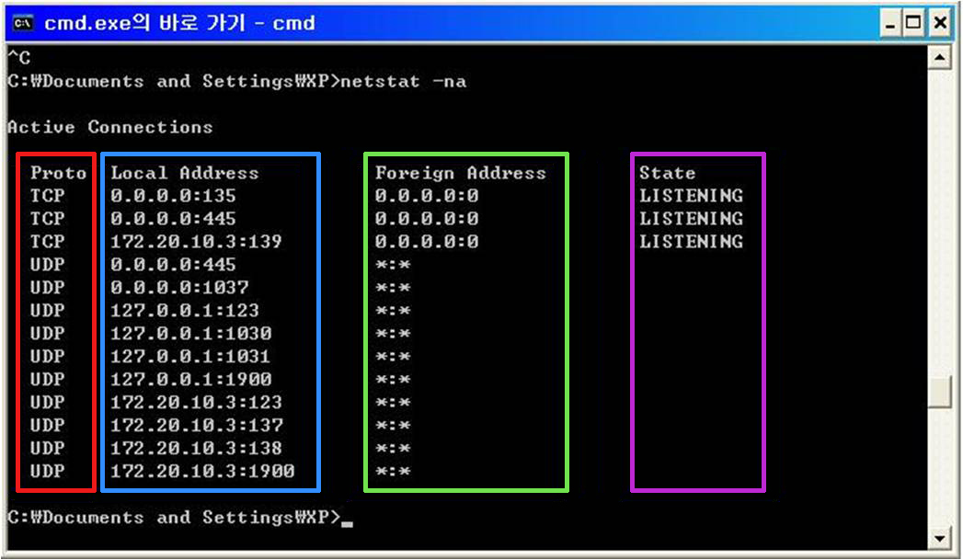Click the Proto column header
Screen dimensions: 963x560
[x=58, y=173]
